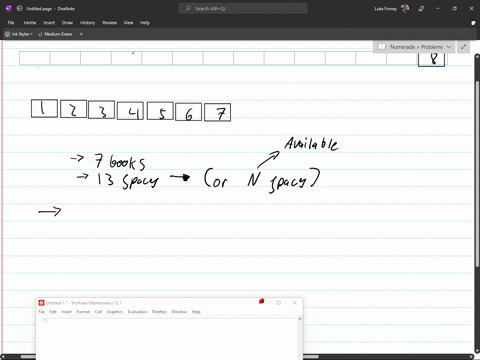This screenshot has height=360, width=480.
Task: Open the History ribbon tab
Action: (x=88, y=23)
